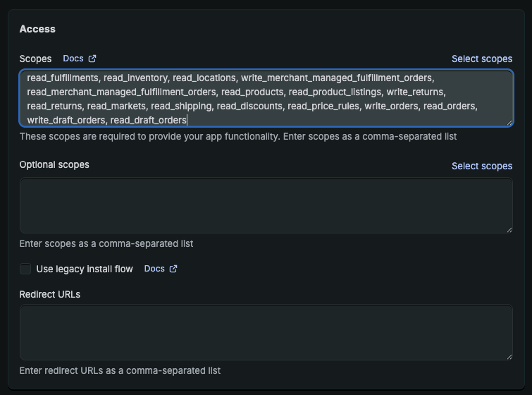
Task: Focus the Optional scopes text area
Action: [266, 205]
